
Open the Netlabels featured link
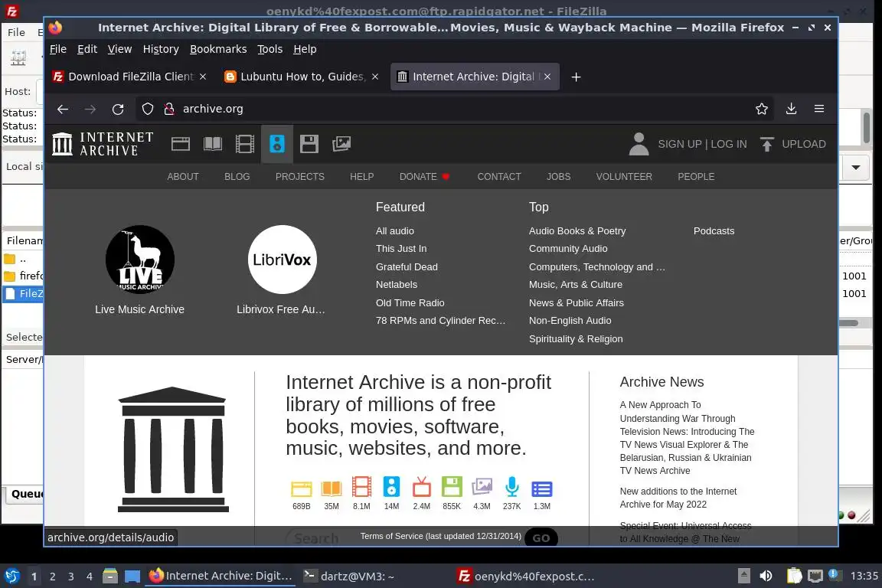(397, 285)
